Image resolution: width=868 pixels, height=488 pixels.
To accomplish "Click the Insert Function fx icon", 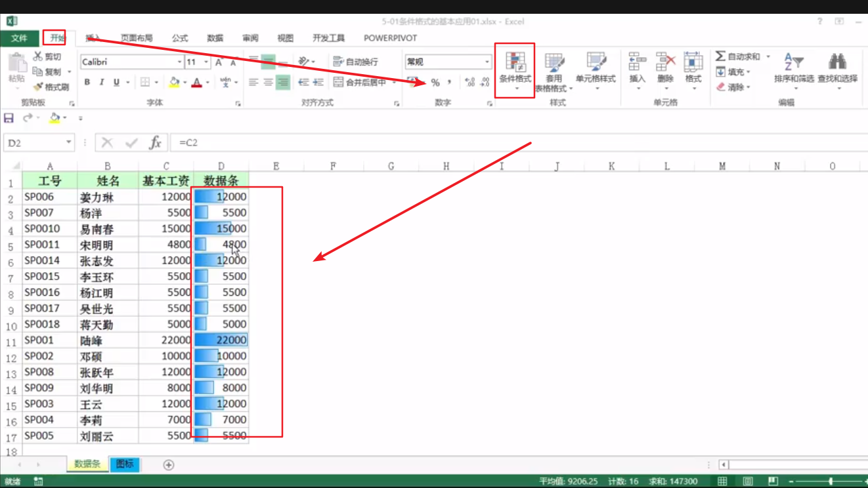I will [x=156, y=142].
